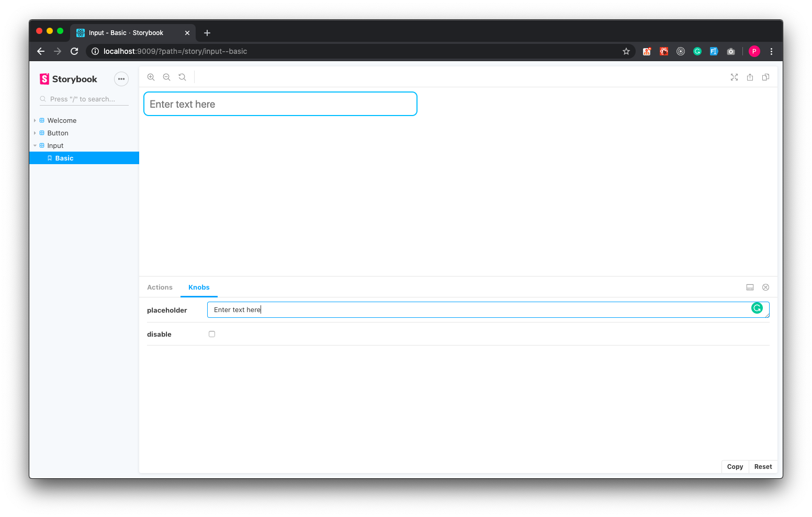Reload the browser page
The height and width of the screenshot is (517, 812).
point(74,51)
